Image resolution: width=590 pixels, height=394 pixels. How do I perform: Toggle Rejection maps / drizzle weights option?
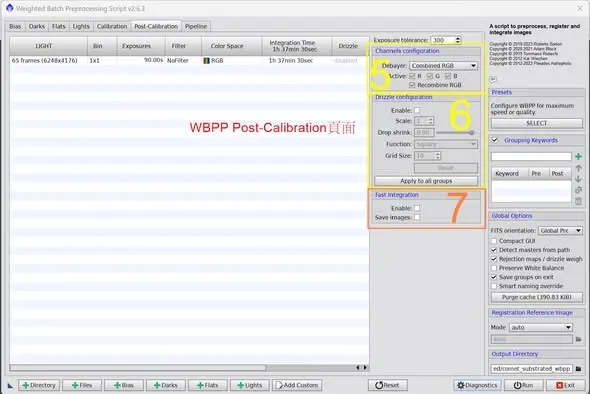point(494,259)
